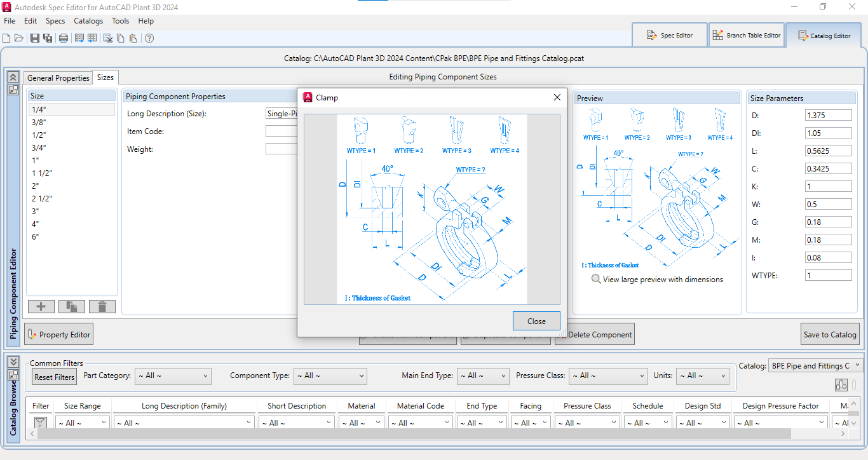
Task: Click the Schedule column header
Action: pyautogui.click(x=648, y=406)
